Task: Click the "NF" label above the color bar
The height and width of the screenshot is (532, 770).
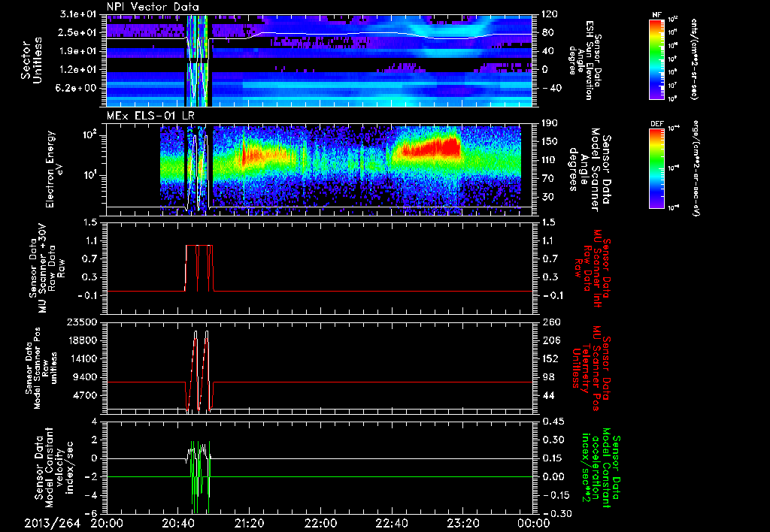Action: pos(657,15)
